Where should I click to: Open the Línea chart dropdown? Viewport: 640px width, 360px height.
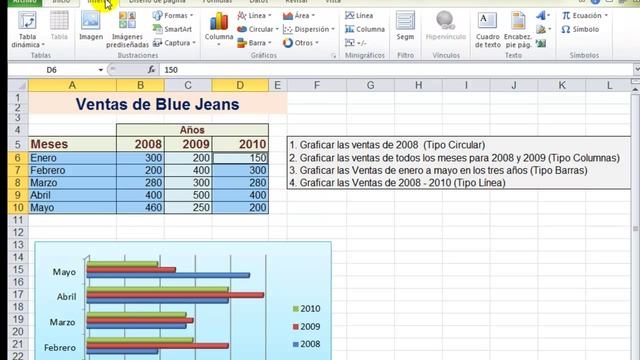254,16
